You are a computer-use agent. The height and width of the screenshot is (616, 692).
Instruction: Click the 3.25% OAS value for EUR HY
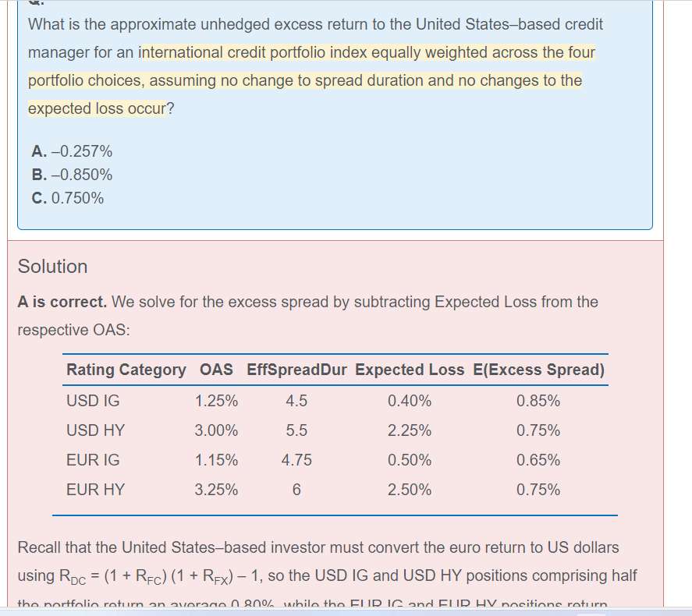pos(216,490)
